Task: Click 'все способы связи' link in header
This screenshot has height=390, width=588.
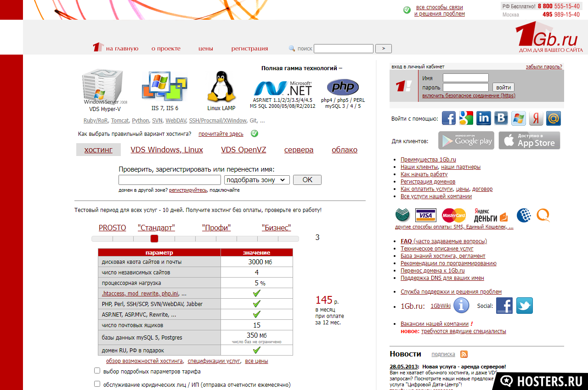Action: pyautogui.click(x=440, y=7)
